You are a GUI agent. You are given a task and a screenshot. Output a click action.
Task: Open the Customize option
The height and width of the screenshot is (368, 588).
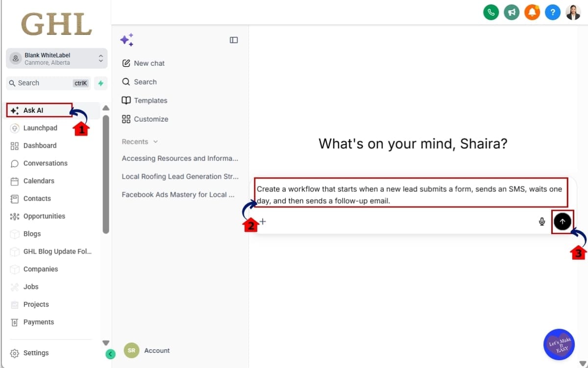point(151,119)
